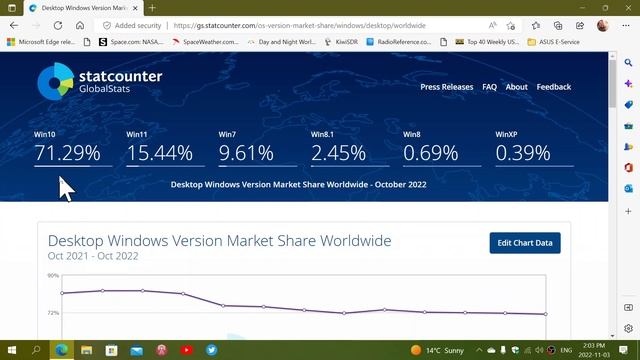
Task: Click the browser back arrow
Action: point(14,25)
